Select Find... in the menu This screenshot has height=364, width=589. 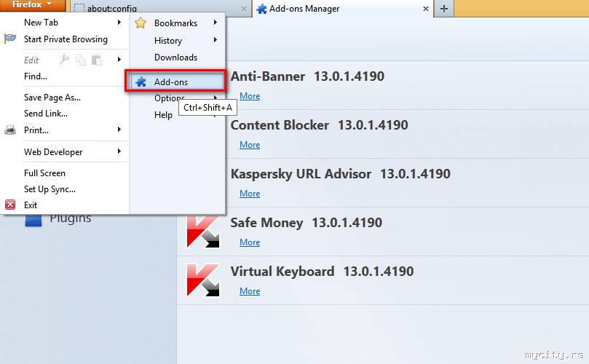[35, 76]
